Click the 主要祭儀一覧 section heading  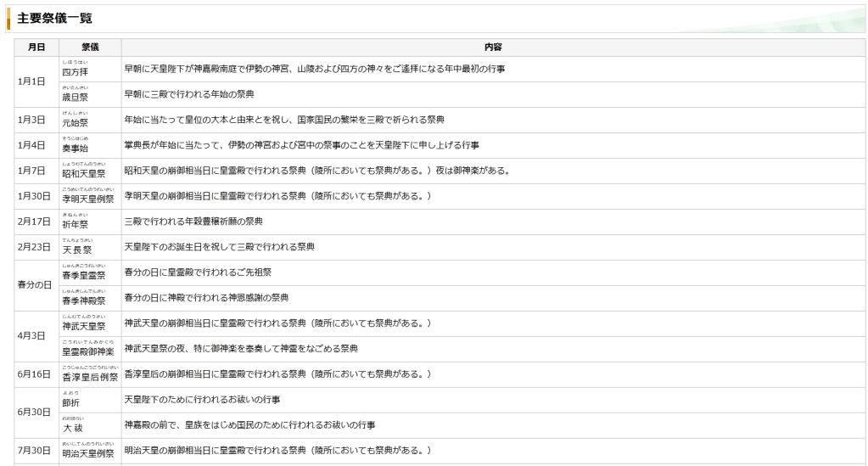(55, 18)
